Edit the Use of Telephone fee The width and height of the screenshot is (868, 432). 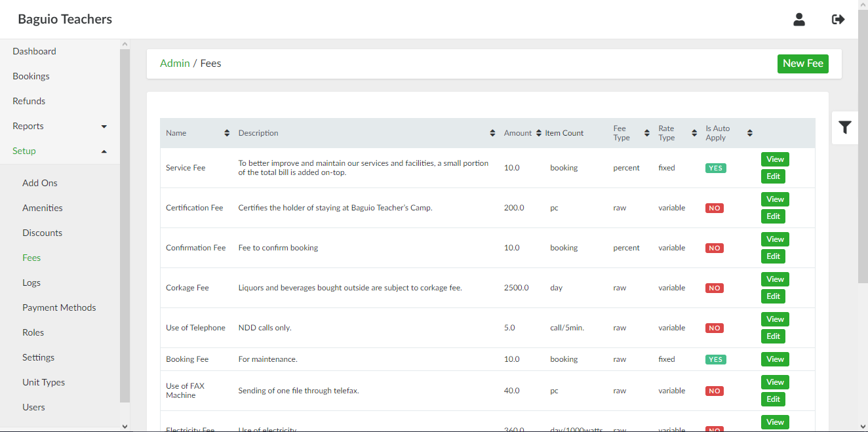click(773, 336)
